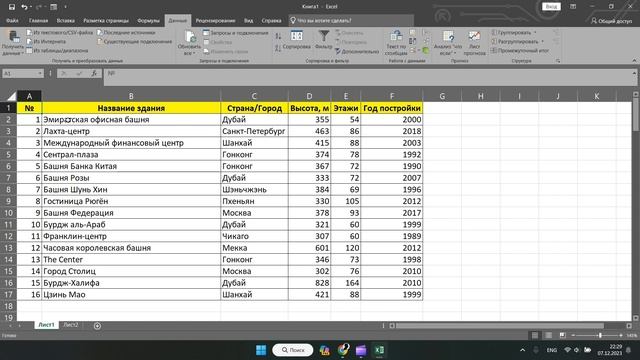
Task: Click the header cell 'Высота, м'
Action: 309,108
